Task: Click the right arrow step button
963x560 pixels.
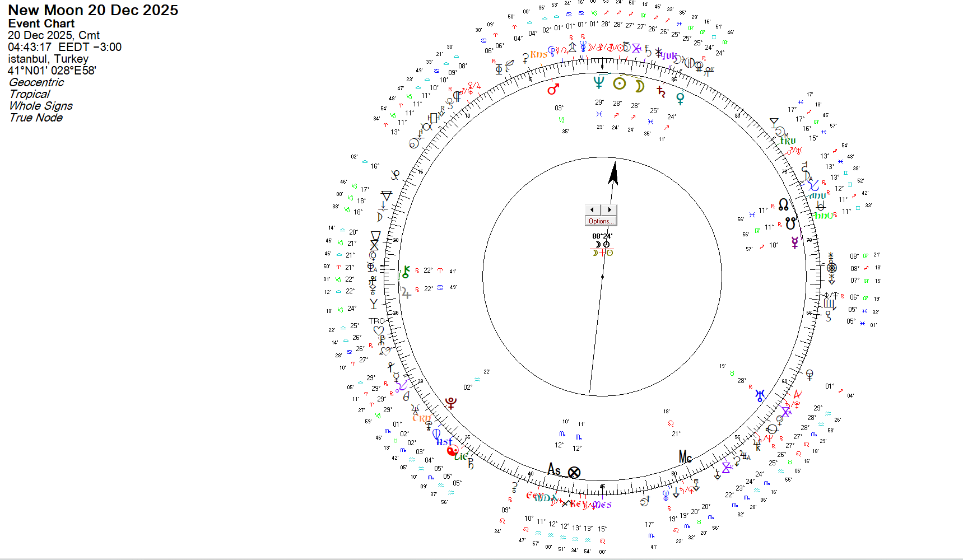Action: coord(609,209)
